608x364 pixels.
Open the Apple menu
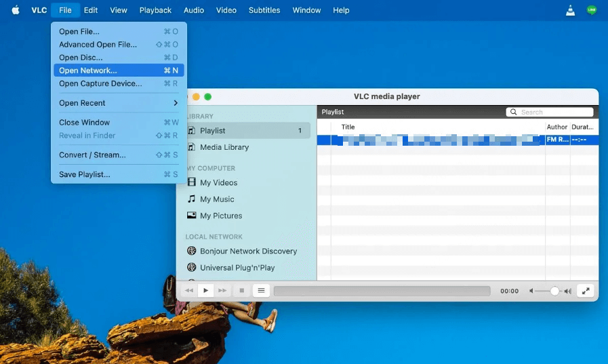tap(16, 10)
